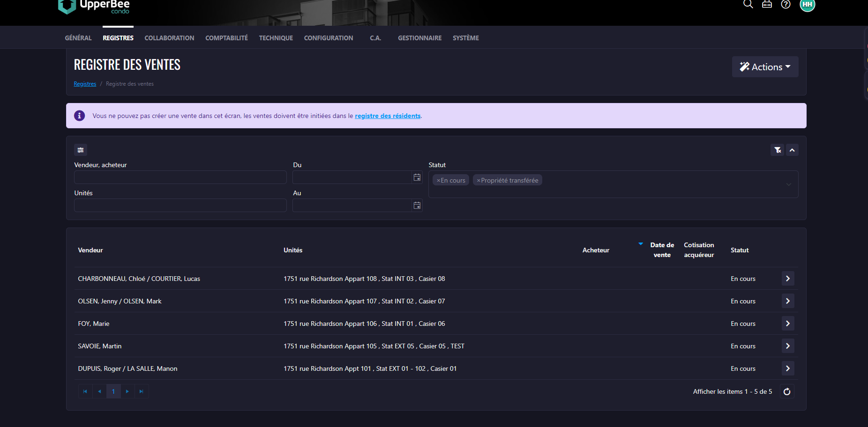
Task: Go to Registres breadcrumb link
Action: [x=85, y=84]
